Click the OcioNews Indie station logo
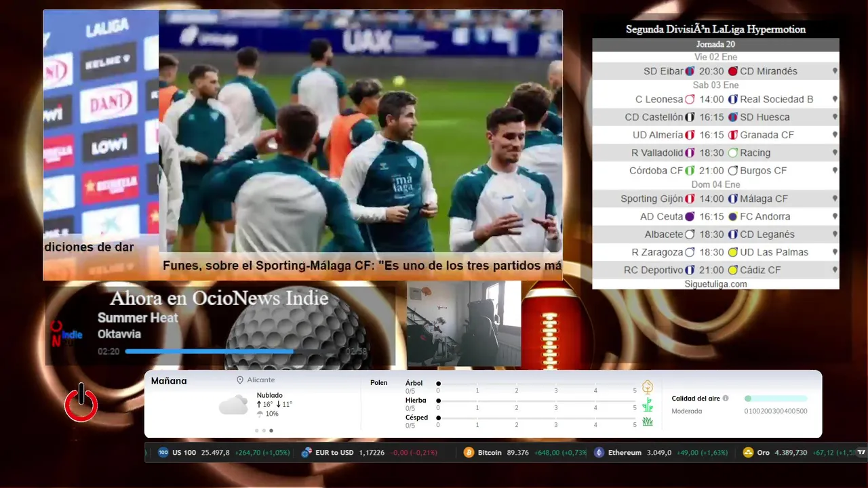This screenshot has width=868, height=488. click(66, 334)
